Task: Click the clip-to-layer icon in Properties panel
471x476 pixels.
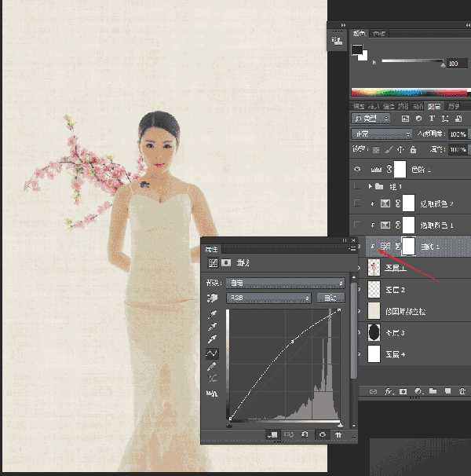Action: 272,434
